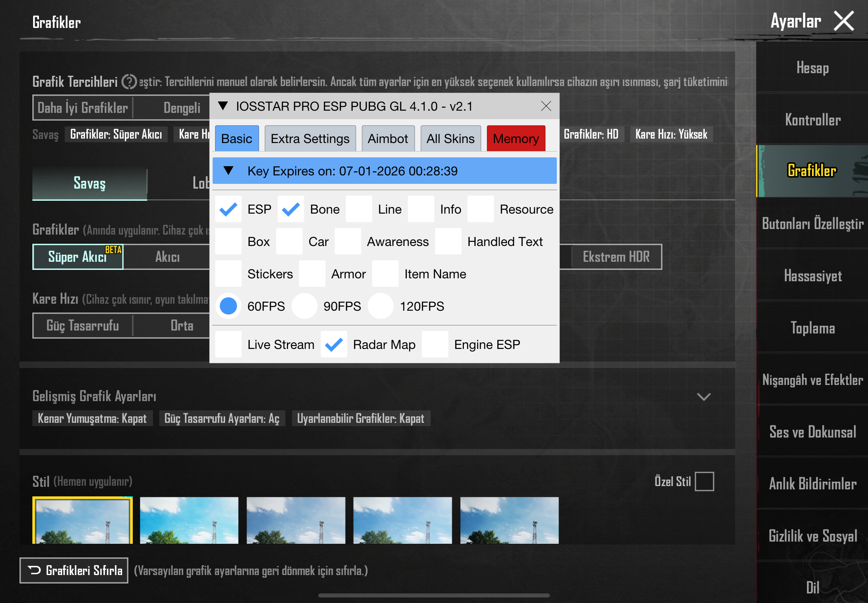Open Ses ve Dokunsal settings
The image size is (868, 603).
click(812, 432)
